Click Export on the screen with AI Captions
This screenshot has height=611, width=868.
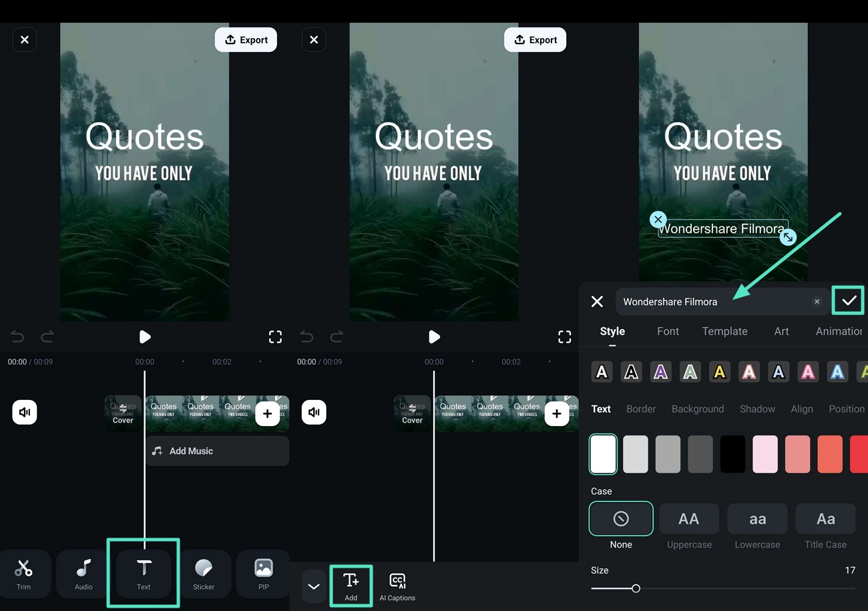pyautogui.click(x=535, y=40)
